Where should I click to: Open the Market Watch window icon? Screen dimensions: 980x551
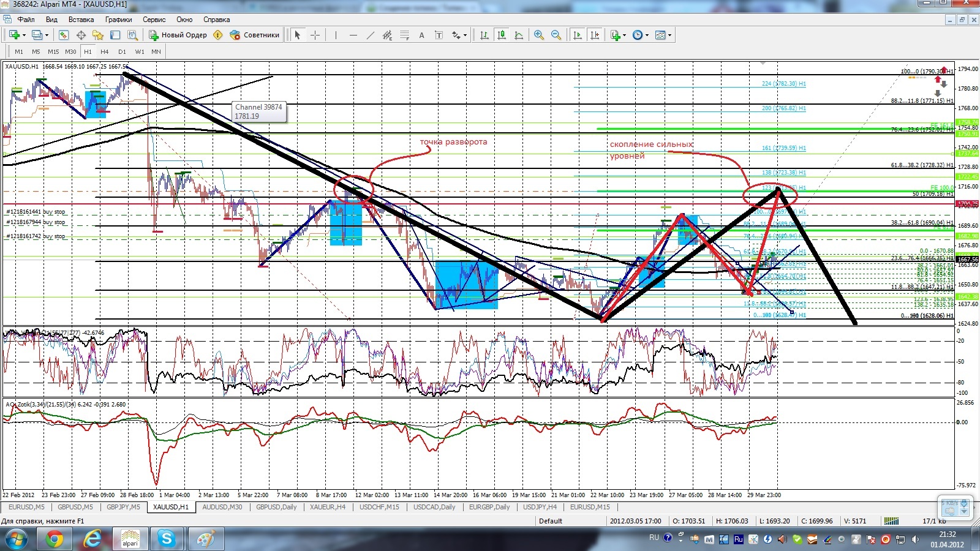(x=64, y=35)
